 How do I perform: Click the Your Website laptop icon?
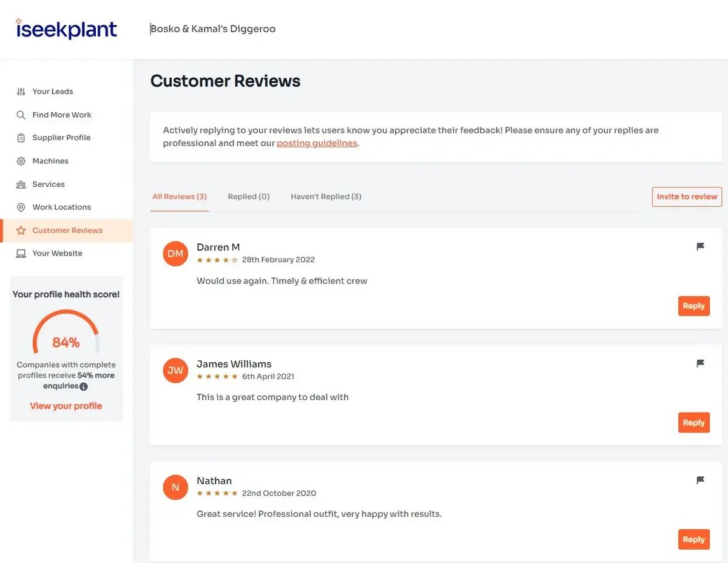pos(21,254)
